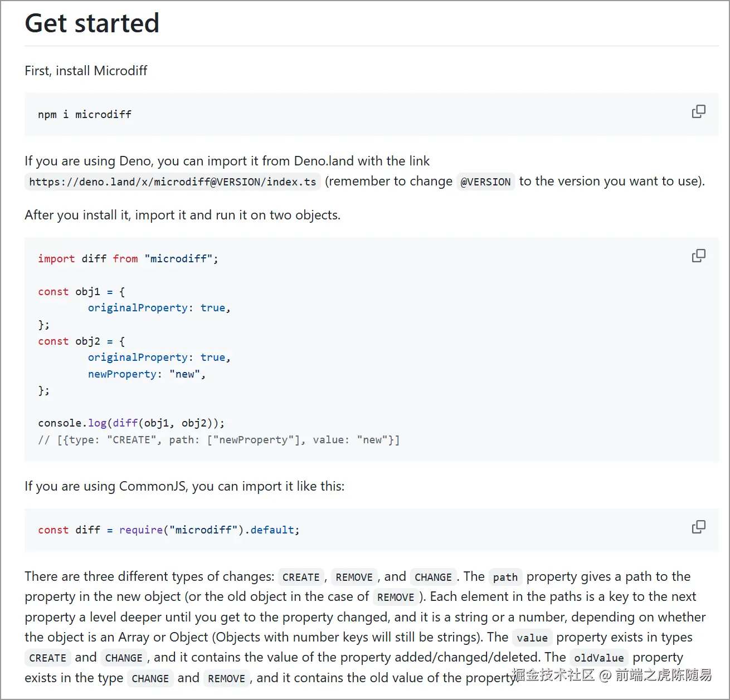Click the "value" inline code tag
The width and height of the screenshot is (730, 700).
coord(532,638)
